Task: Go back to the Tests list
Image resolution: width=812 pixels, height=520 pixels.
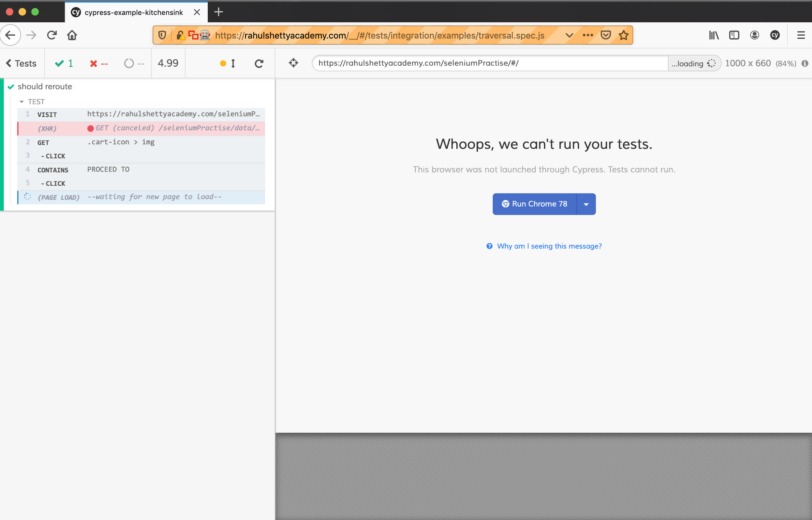Action: [21, 63]
